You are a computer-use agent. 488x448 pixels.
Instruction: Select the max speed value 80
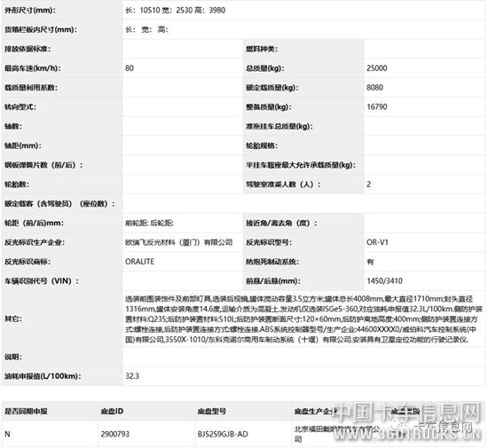point(130,68)
